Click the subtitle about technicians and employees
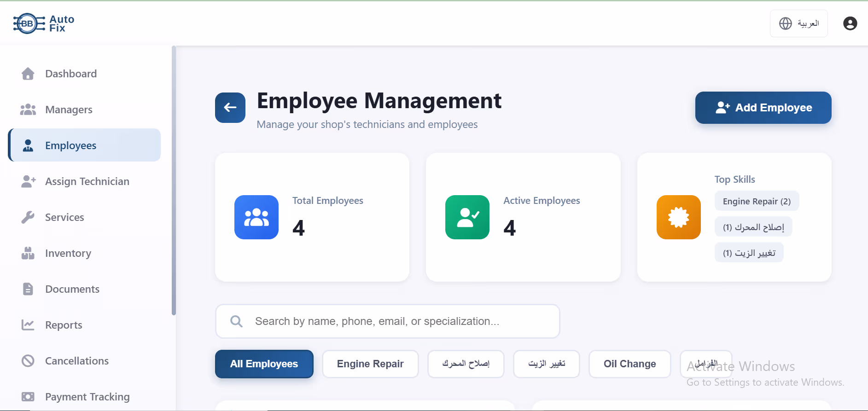This screenshot has width=868, height=411. click(x=367, y=124)
